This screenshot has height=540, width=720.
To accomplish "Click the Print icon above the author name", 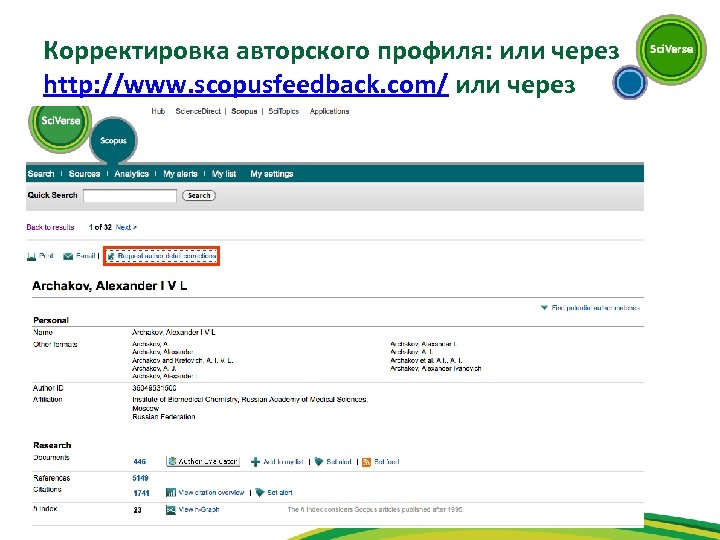I will pos(31,256).
